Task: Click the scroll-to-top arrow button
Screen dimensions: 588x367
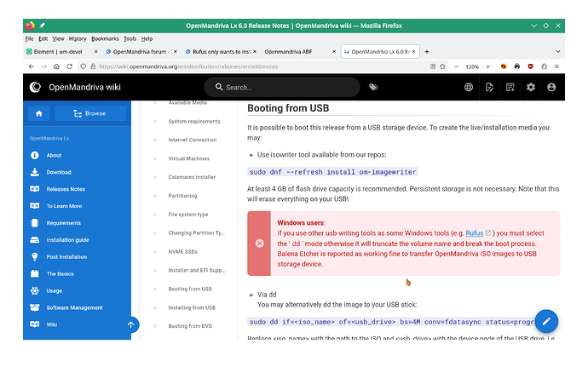Action: (x=130, y=324)
